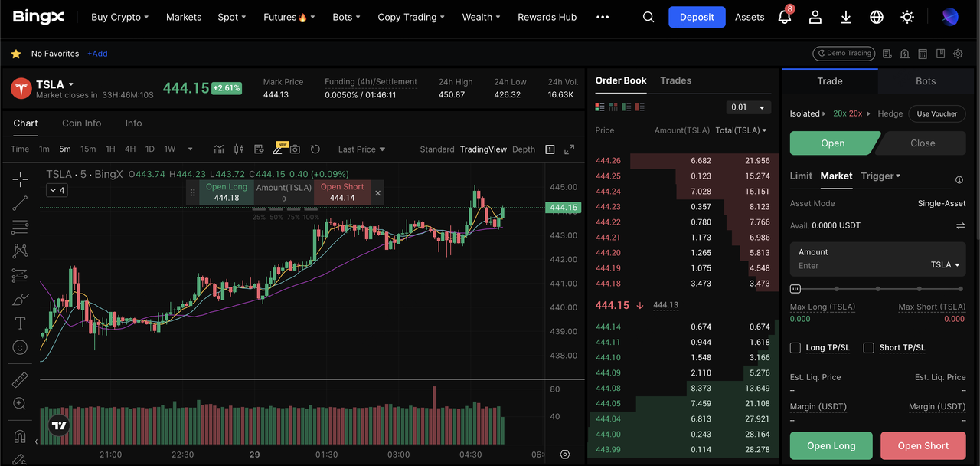Toggle Demo Trading mode
Screen dimensions: 980x466
(843, 54)
